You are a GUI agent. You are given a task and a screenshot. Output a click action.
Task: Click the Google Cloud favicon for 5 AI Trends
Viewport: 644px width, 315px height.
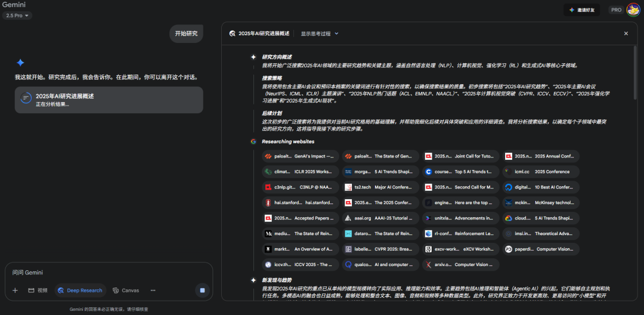509,218
